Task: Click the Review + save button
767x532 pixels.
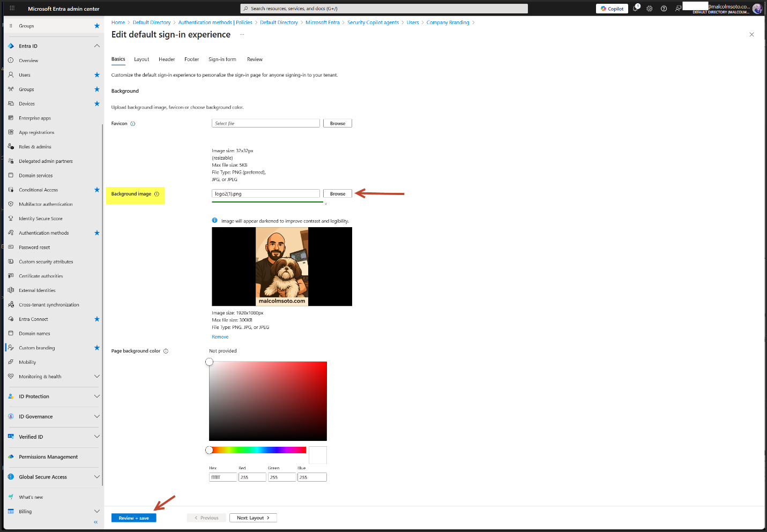Action: [x=133, y=518]
